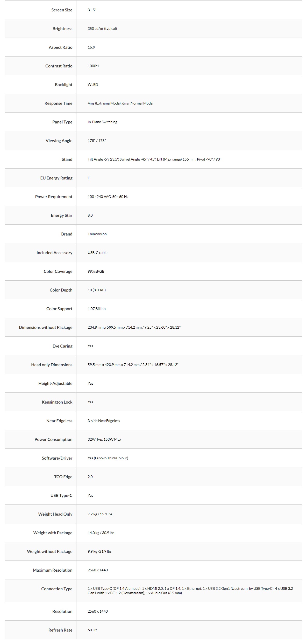The image size is (307, 644).
Task: Select the 99% sRGB color coverage value
Action: tap(96, 271)
